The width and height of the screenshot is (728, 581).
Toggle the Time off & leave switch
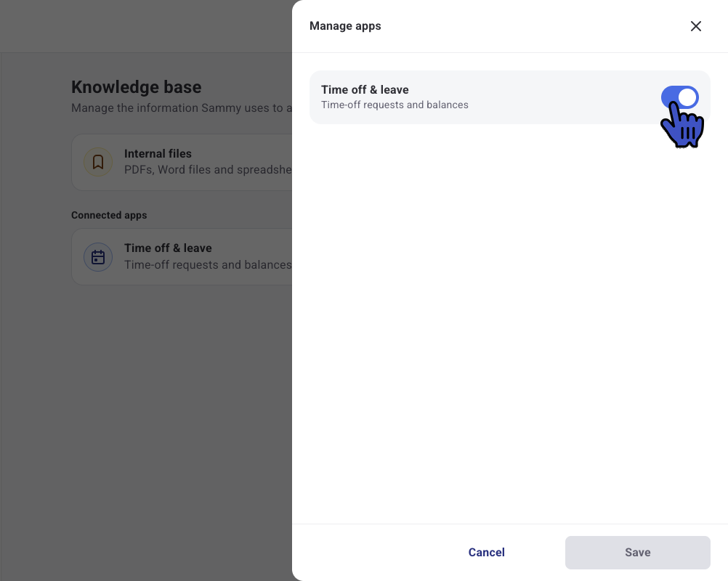(680, 97)
